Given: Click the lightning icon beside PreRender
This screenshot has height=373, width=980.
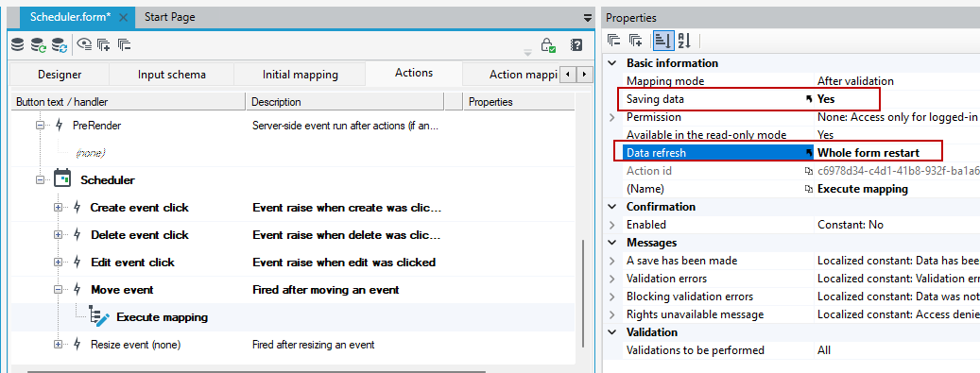Looking at the screenshot, I should [60, 125].
